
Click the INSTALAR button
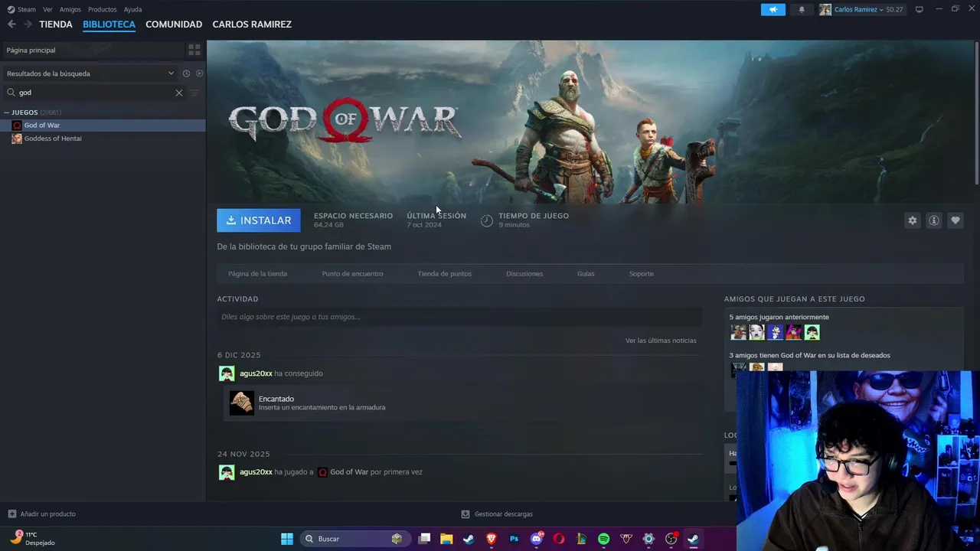(x=259, y=220)
